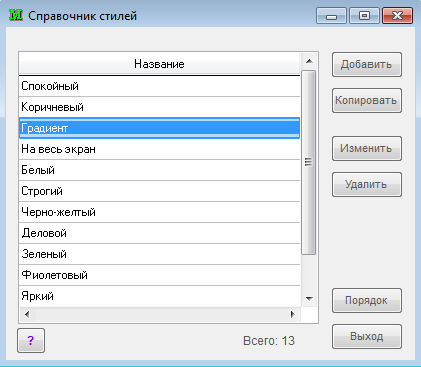Screen dimensions: 421x367
Task: Click the vertical scrollbar thumb
Action: coord(309,162)
